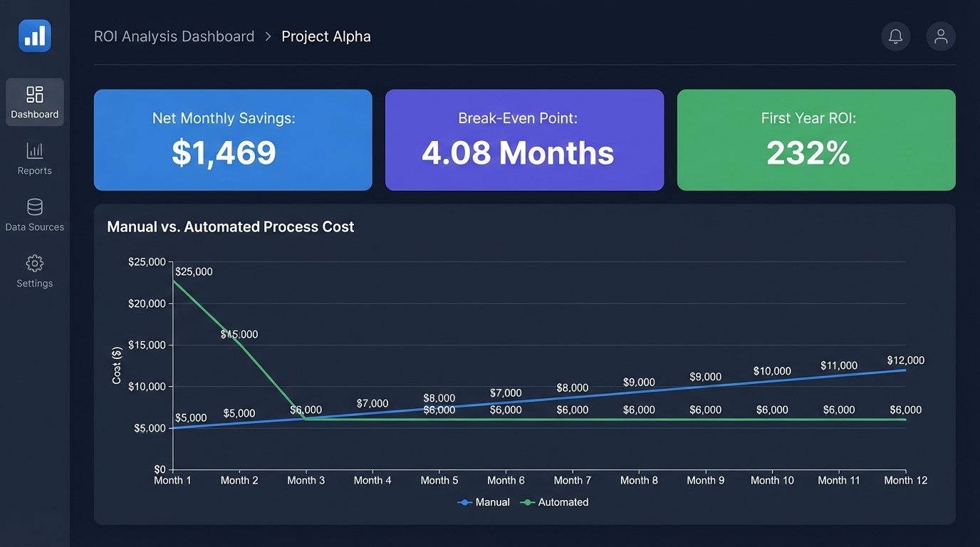
Task: Open the Break-Even Point card
Action: tap(524, 140)
